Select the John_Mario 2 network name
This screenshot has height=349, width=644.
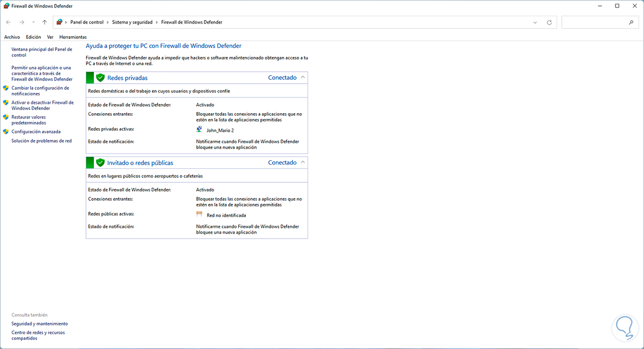220,130
